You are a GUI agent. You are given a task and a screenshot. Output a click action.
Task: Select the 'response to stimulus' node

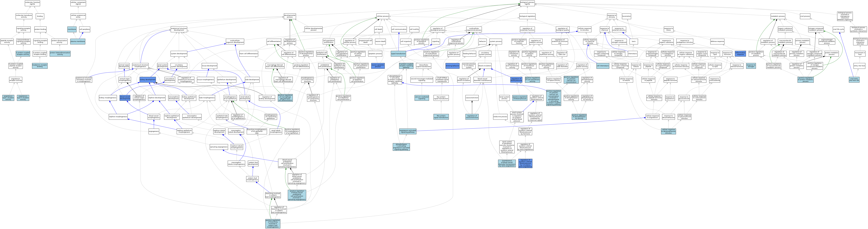612,16
